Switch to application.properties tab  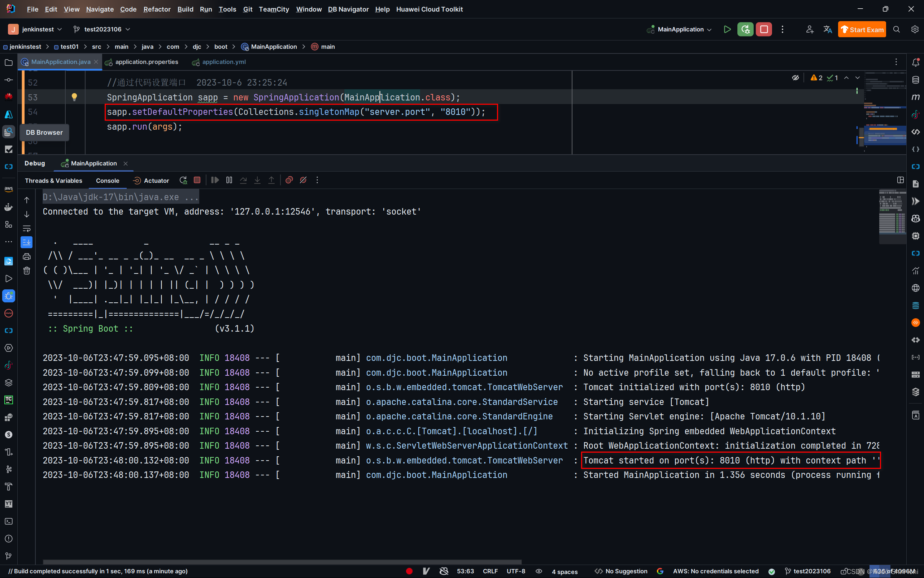pyautogui.click(x=142, y=62)
